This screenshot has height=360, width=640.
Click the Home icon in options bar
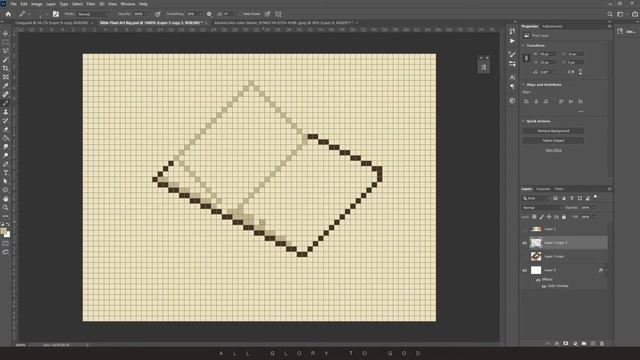(8, 14)
